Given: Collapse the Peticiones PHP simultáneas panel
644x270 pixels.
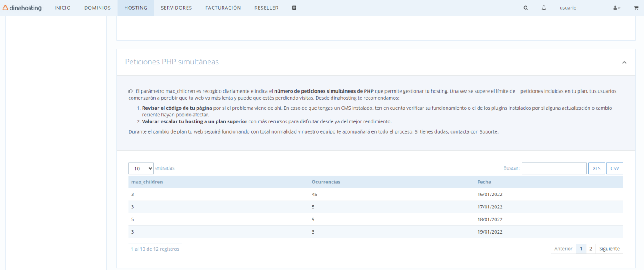Looking at the screenshot, I should point(624,62).
